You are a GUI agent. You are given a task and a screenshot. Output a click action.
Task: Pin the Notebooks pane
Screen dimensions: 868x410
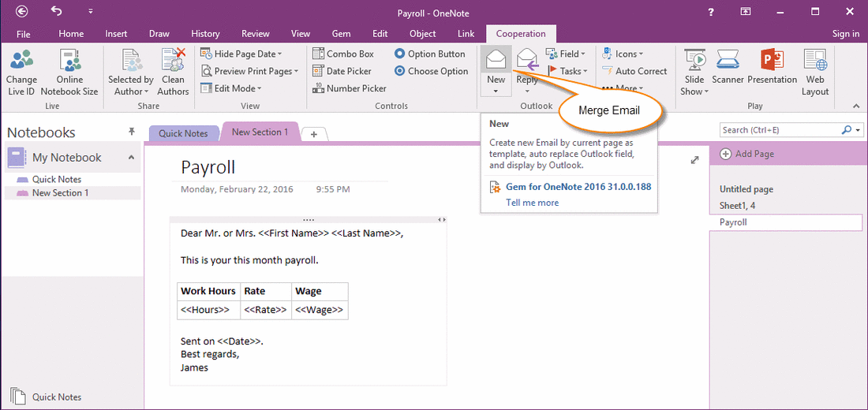(x=131, y=131)
